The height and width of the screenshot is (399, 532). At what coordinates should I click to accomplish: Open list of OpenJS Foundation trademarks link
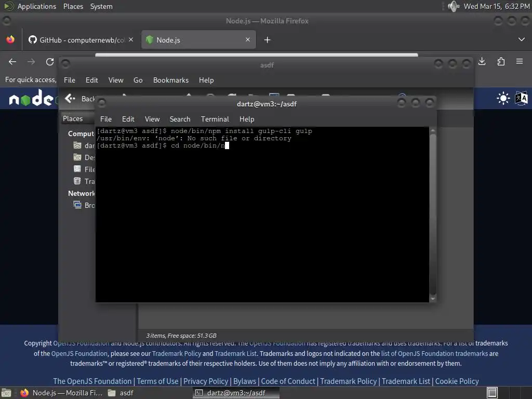(434, 353)
